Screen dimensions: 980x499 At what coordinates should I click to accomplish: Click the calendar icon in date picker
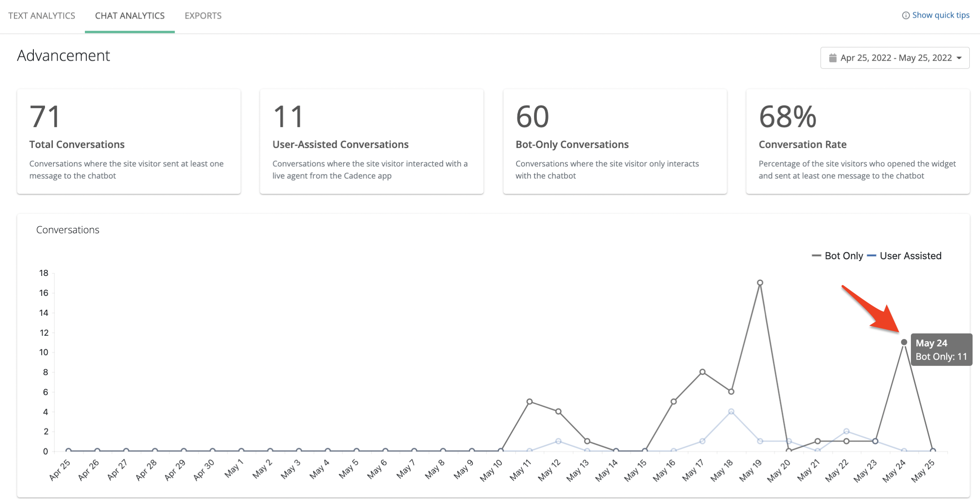(x=832, y=58)
